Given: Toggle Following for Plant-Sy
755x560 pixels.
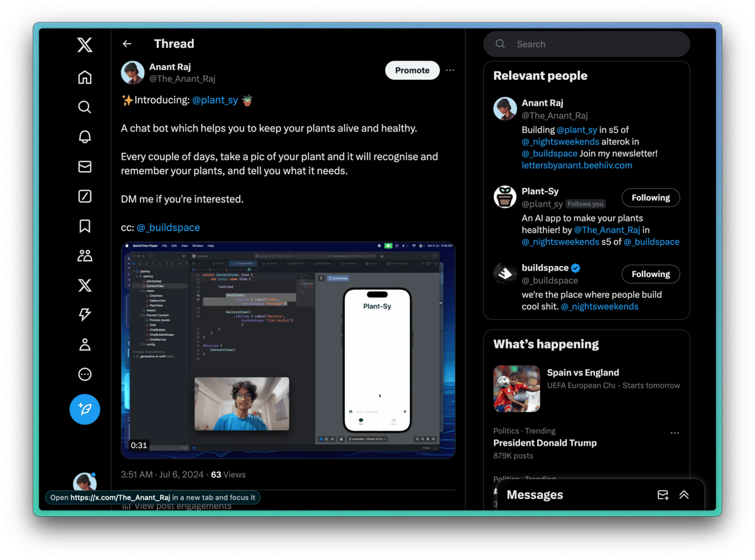Looking at the screenshot, I should point(650,197).
